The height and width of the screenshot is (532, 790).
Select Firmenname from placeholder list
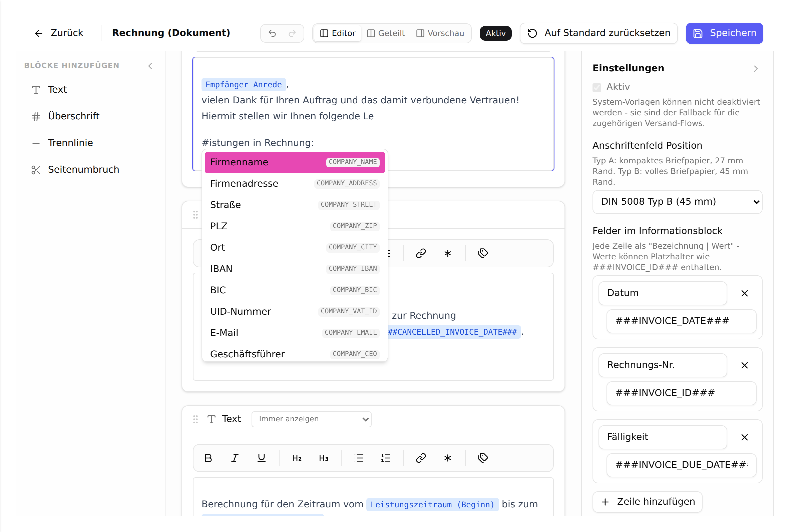click(295, 163)
